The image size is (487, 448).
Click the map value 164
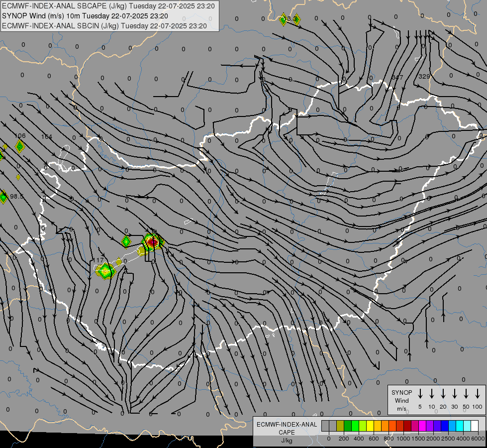click(47, 137)
